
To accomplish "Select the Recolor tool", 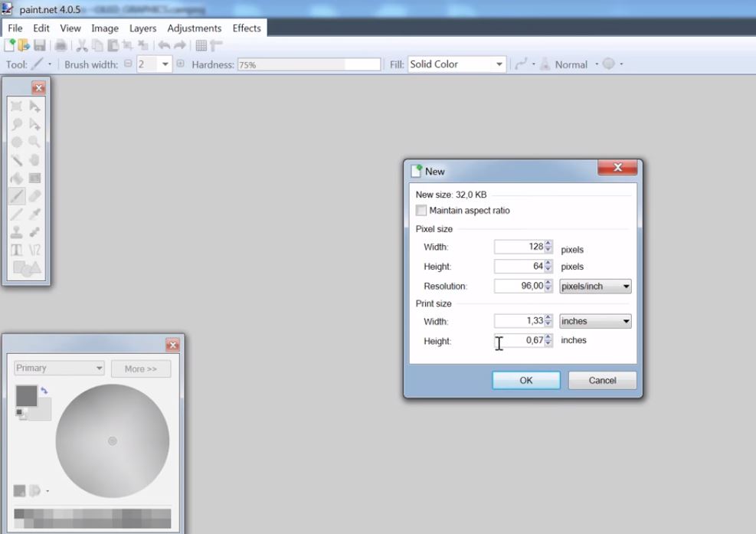I will pos(34,232).
